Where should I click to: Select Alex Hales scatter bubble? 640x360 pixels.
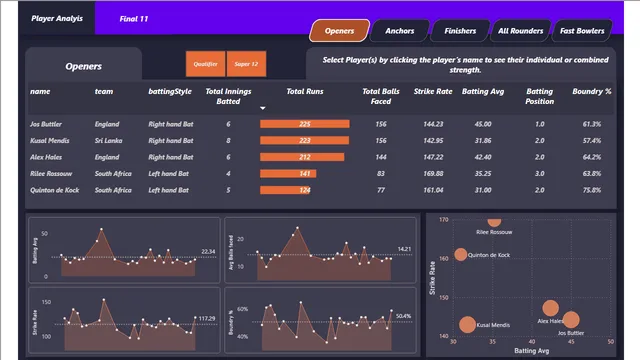[550, 308]
